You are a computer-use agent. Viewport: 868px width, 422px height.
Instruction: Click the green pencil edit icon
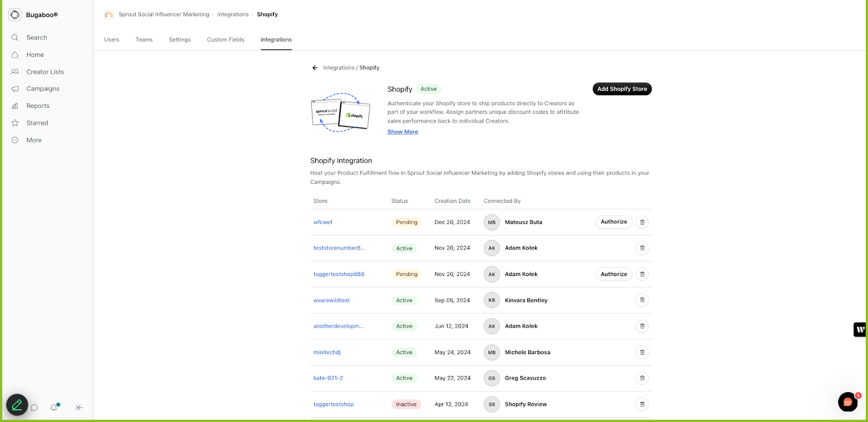17,405
